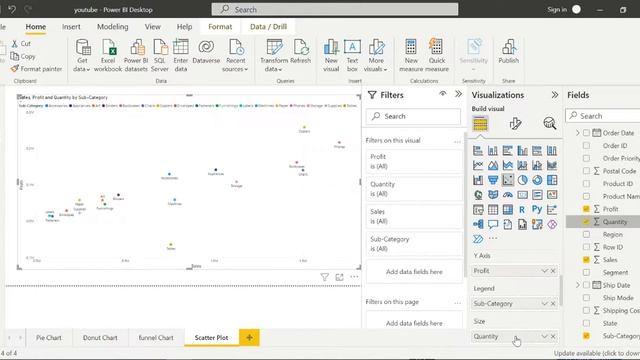Click the Fields pane search box

pyautogui.click(x=603, y=116)
